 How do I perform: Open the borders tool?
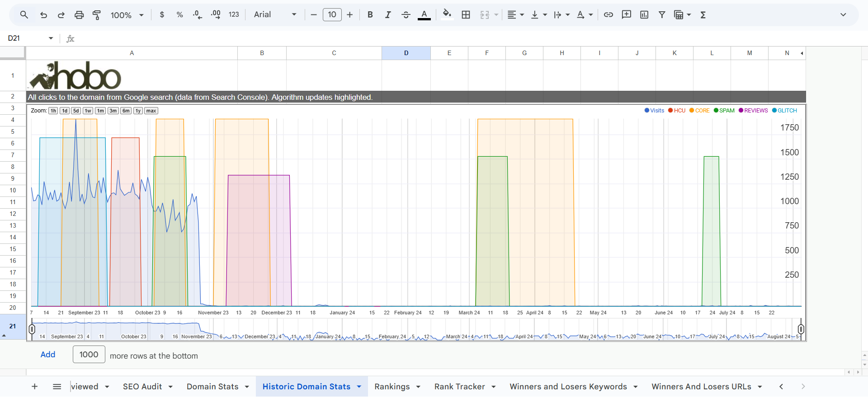tap(466, 15)
